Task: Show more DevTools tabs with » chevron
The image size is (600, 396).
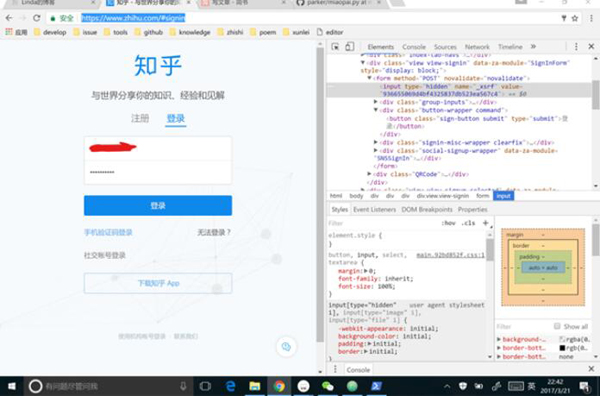Action: (533, 47)
